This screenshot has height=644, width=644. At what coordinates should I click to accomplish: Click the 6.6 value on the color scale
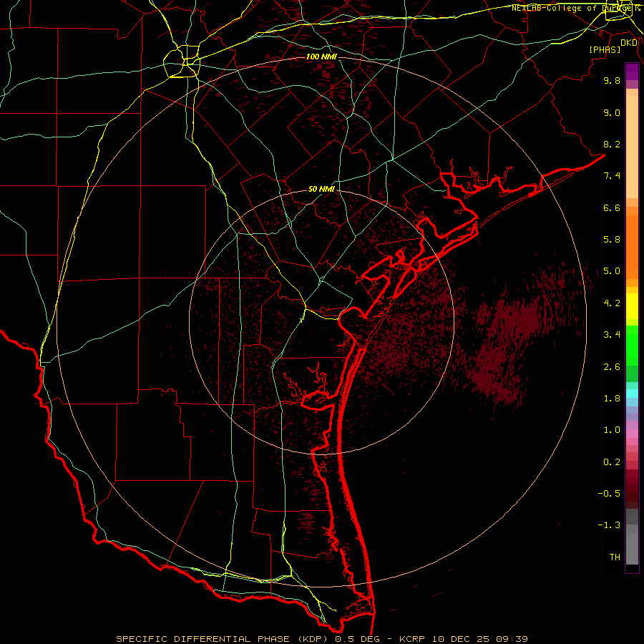[612, 208]
